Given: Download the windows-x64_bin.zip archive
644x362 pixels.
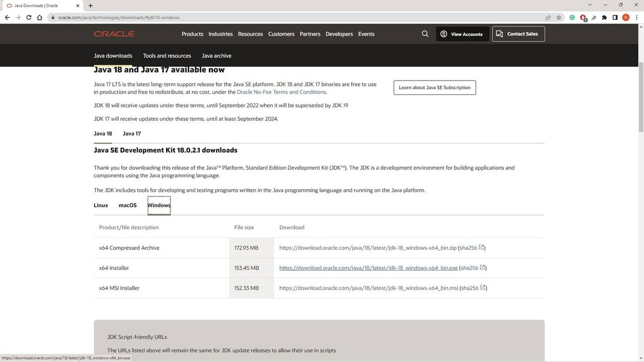Looking at the screenshot, I should point(368,248).
